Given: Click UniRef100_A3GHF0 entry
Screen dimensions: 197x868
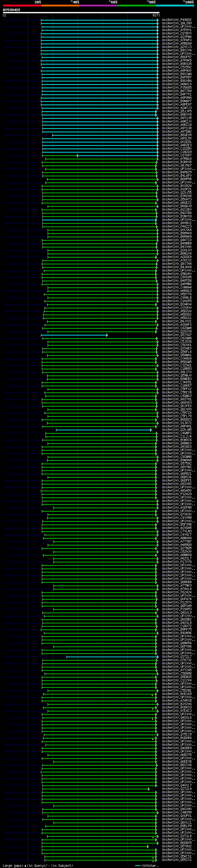Looking at the screenshot, I should pyautogui.click(x=177, y=325).
